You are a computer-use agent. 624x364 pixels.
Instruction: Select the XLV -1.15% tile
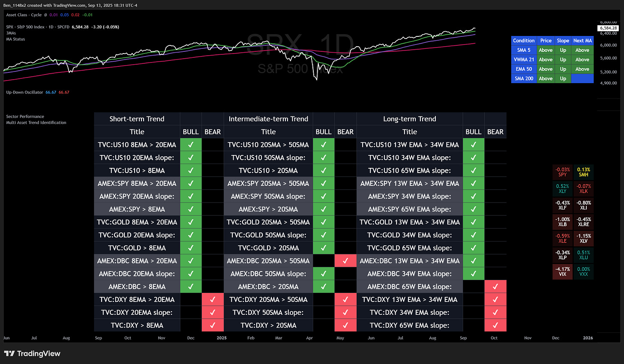(583, 239)
